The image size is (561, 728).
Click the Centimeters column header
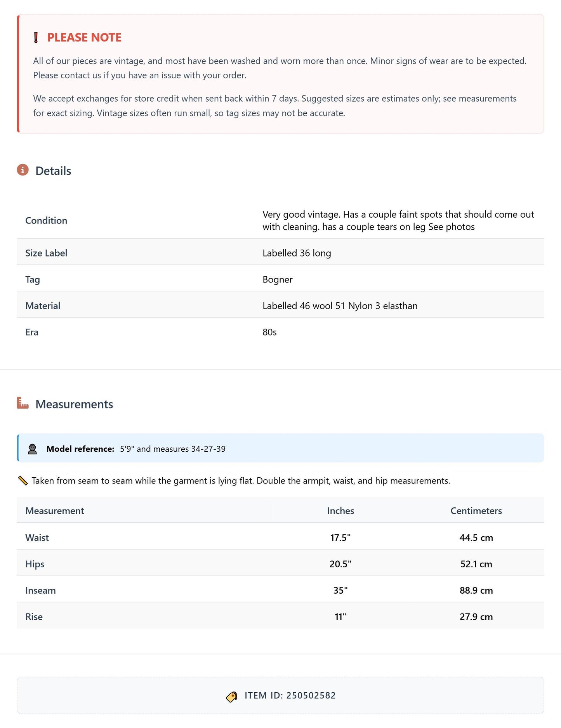click(476, 511)
